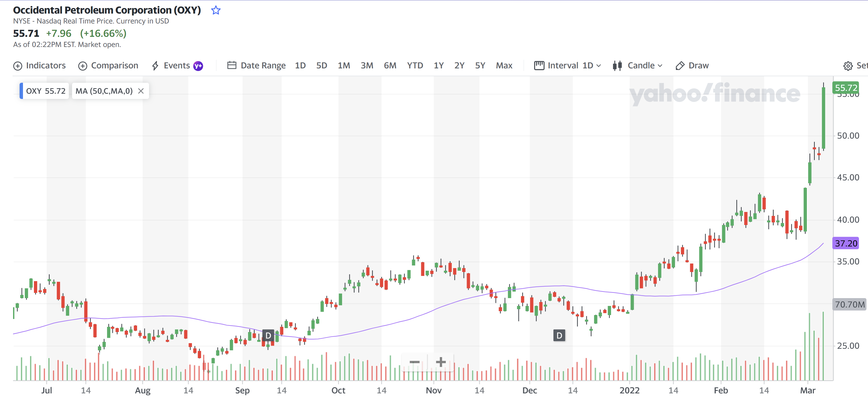
Task: Open the Comparison tool
Action: 108,65
